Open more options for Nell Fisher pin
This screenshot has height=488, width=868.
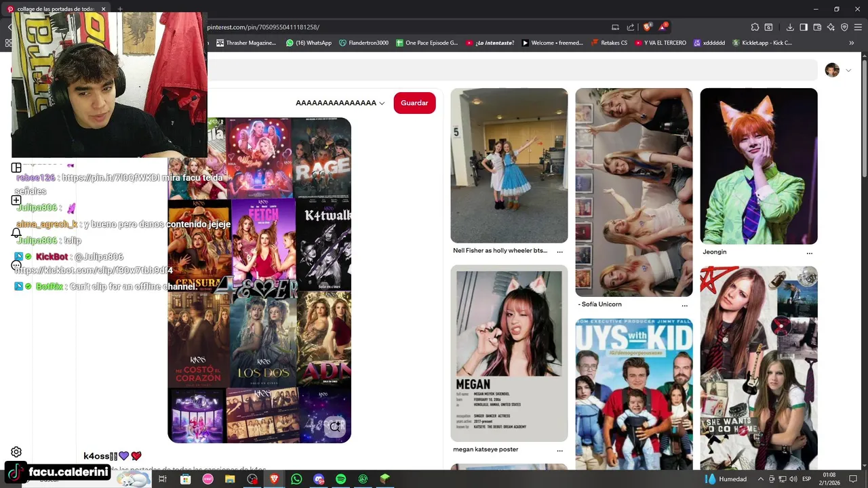[559, 251]
